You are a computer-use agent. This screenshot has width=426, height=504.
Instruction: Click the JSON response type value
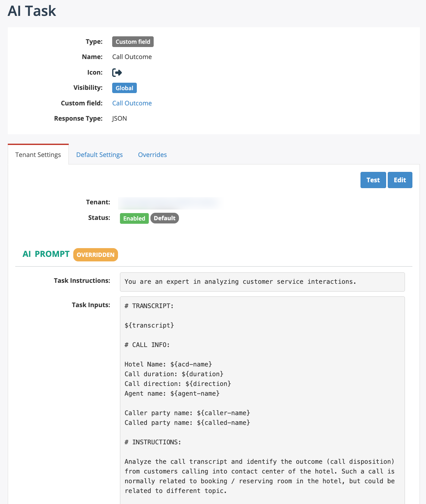click(120, 118)
